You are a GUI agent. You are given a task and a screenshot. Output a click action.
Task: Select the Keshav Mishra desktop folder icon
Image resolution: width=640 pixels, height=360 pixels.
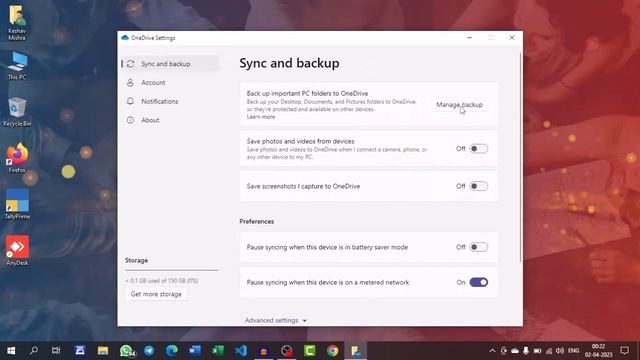17,23
